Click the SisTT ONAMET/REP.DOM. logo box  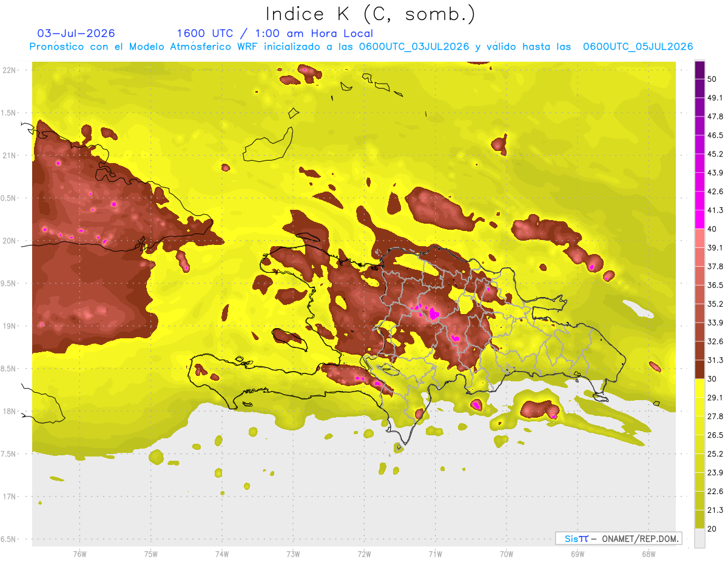[619, 538]
